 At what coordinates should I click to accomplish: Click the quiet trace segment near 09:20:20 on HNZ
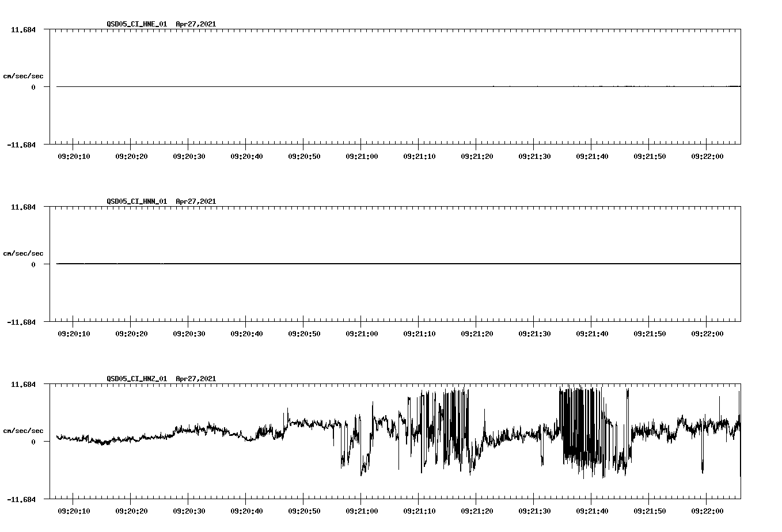[x=130, y=440]
